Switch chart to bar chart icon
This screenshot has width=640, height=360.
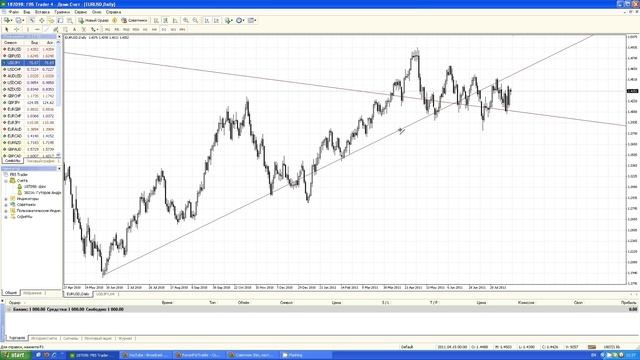tap(156, 20)
